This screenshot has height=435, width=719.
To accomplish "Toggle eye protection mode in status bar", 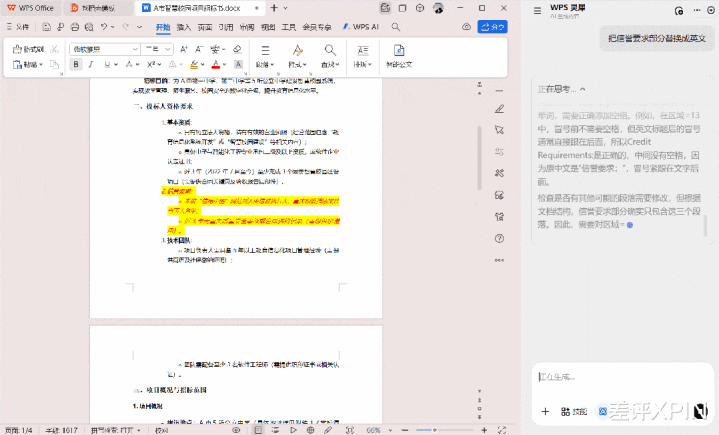I will (x=236, y=430).
